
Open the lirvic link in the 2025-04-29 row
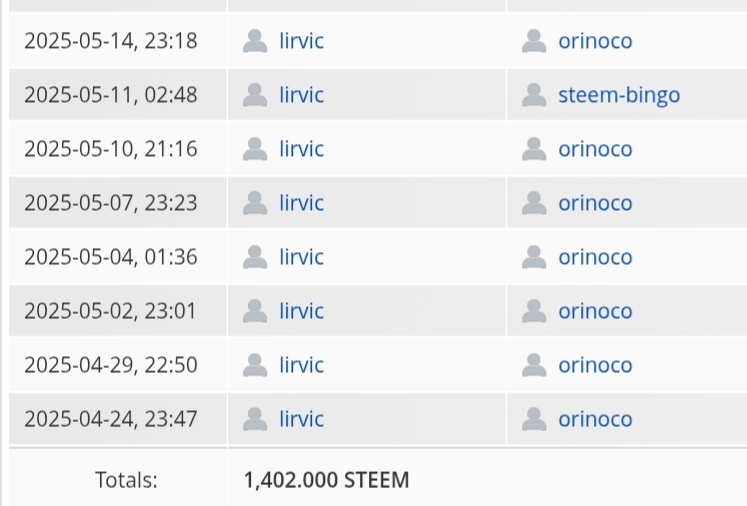click(301, 365)
